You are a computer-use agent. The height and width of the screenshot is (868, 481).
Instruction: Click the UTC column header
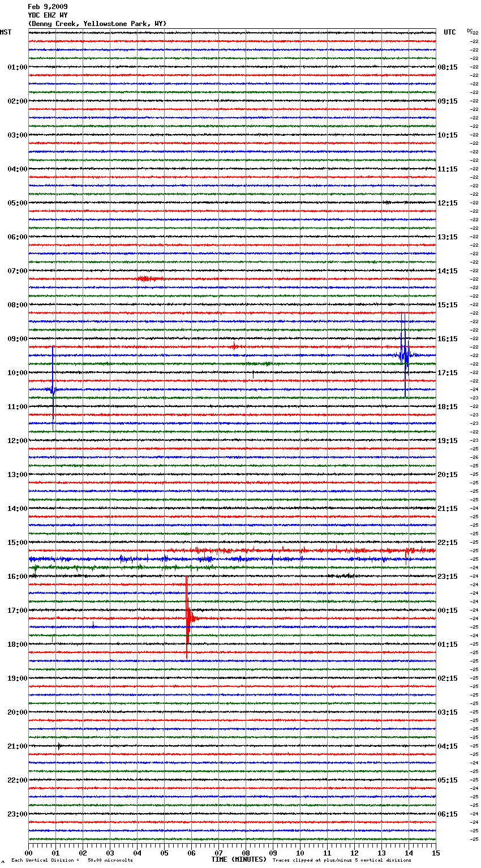pyautogui.click(x=450, y=32)
